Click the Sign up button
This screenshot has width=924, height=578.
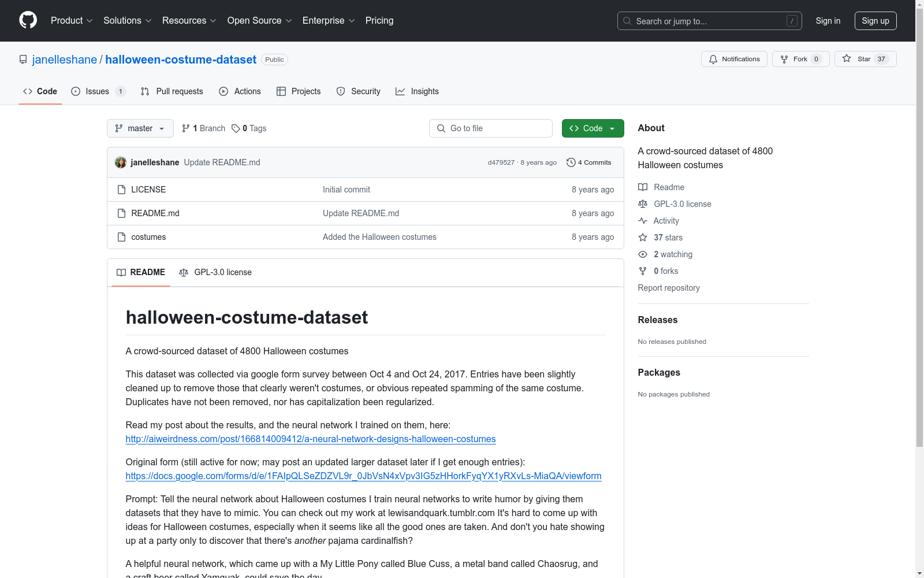[x=875, y=21]
